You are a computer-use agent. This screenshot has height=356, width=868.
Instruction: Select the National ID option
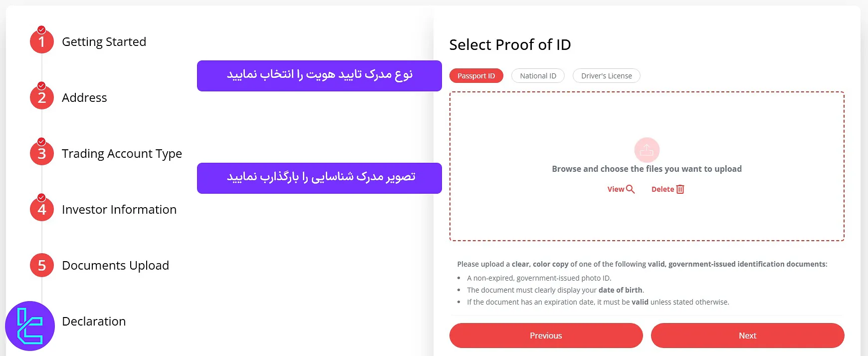pyautogui.click(x=538, y=75)
